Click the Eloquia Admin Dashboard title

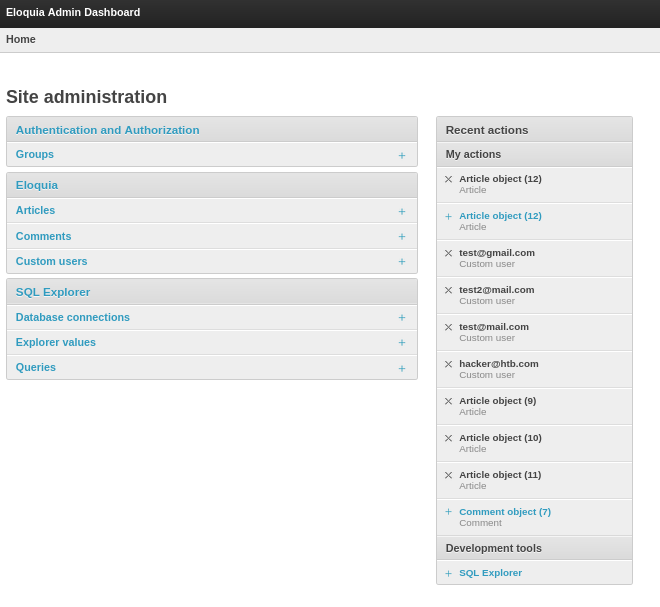coord(73,12)
